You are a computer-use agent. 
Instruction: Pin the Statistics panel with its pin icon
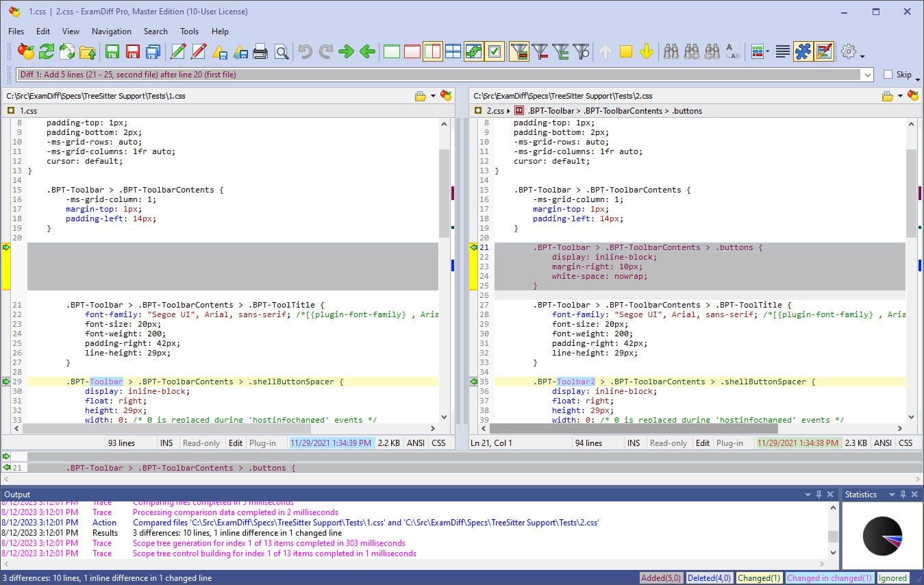(901, 494)
